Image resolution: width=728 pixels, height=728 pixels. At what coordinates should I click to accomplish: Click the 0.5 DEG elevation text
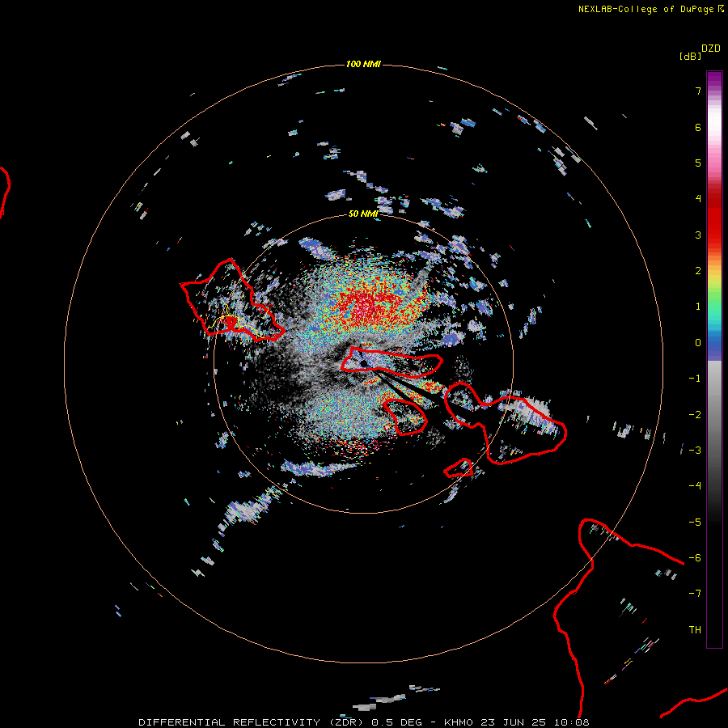(x=396, y=722)
